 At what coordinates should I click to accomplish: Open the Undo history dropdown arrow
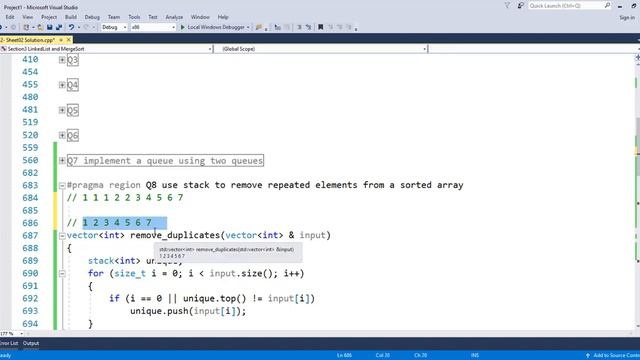(78, 27)
